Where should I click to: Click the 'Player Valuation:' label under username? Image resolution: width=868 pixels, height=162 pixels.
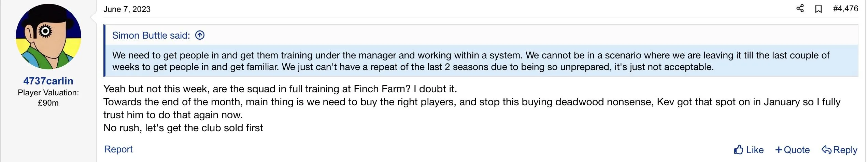48,93
